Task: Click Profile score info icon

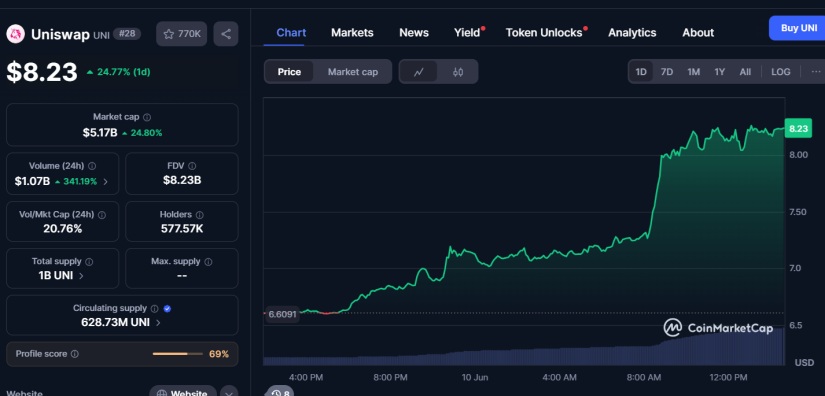Action: (75, 354)
